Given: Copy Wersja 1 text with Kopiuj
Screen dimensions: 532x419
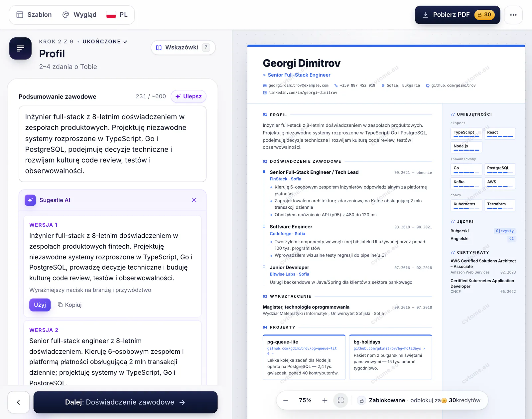Looking at the screenshot, I should point(70,305).
